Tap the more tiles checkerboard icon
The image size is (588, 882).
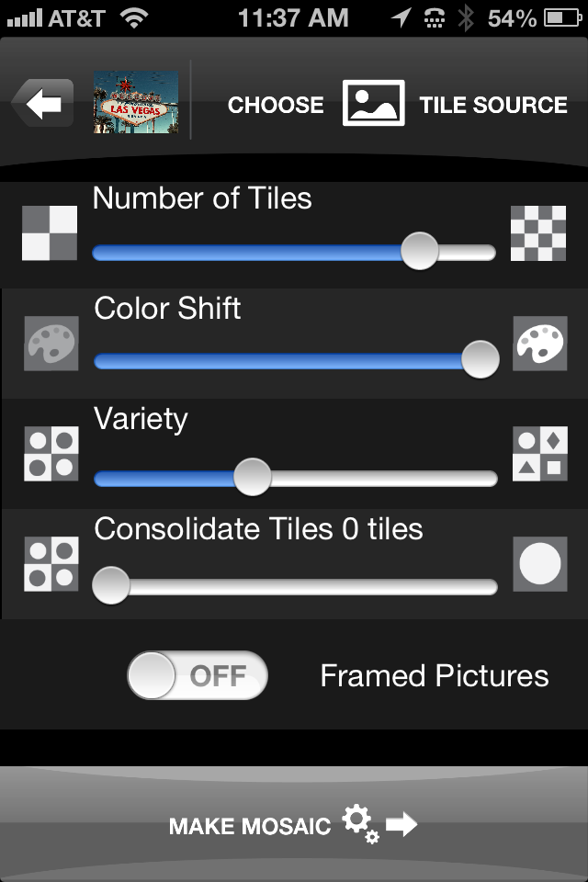tap(538, 233)
